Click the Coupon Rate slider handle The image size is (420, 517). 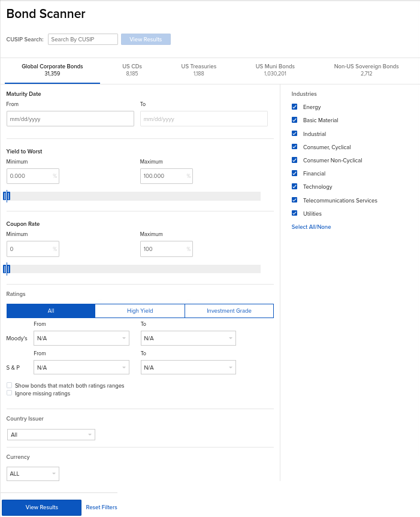pyautogui.click(x=7, y=269)
